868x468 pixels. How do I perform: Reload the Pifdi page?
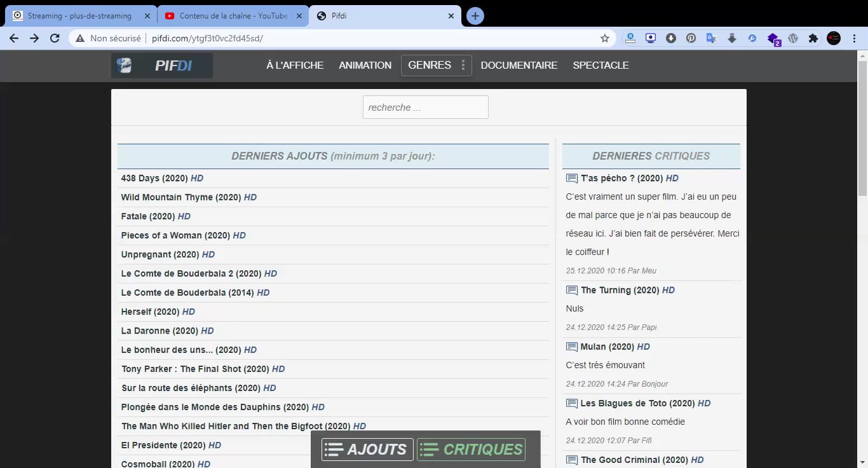click(x=55, y=38)
